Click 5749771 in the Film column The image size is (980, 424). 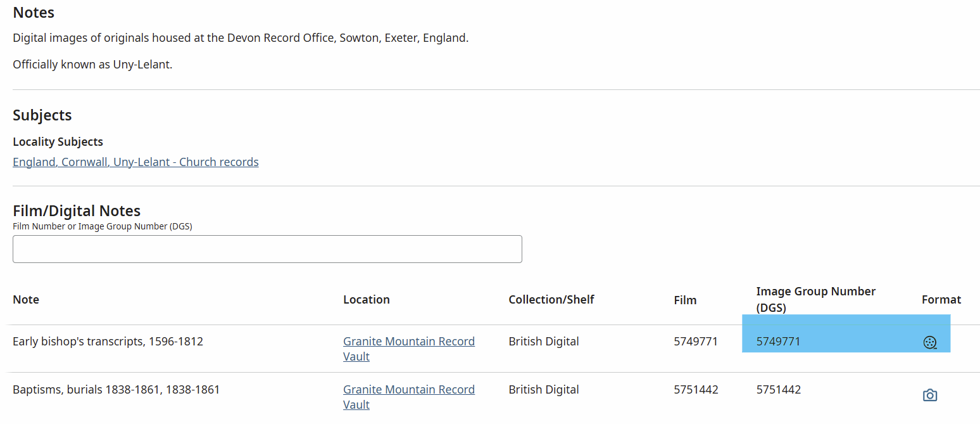click(696, 341)
